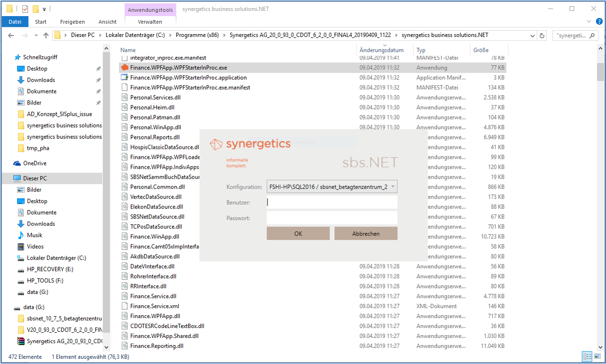Switch to details view icon in status bar
The height and width of the screenshot is (364, 606).
pyautogui.click(x=587, y=357)
